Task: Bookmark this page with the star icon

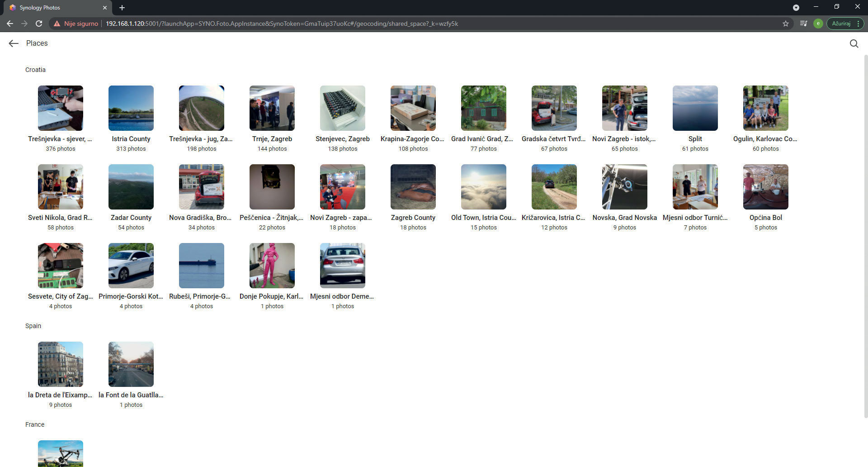Action: pos(786,24)
